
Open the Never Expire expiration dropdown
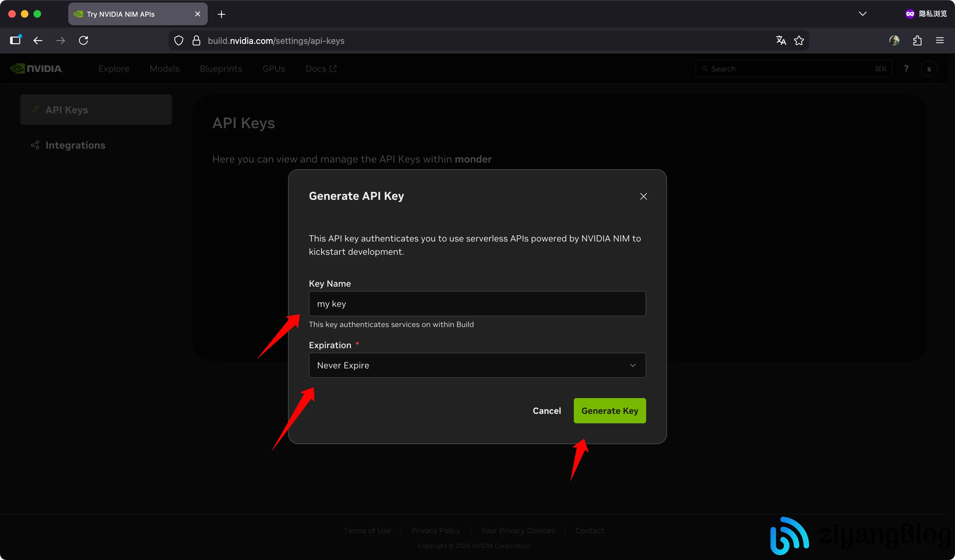(x=477, y=365)
